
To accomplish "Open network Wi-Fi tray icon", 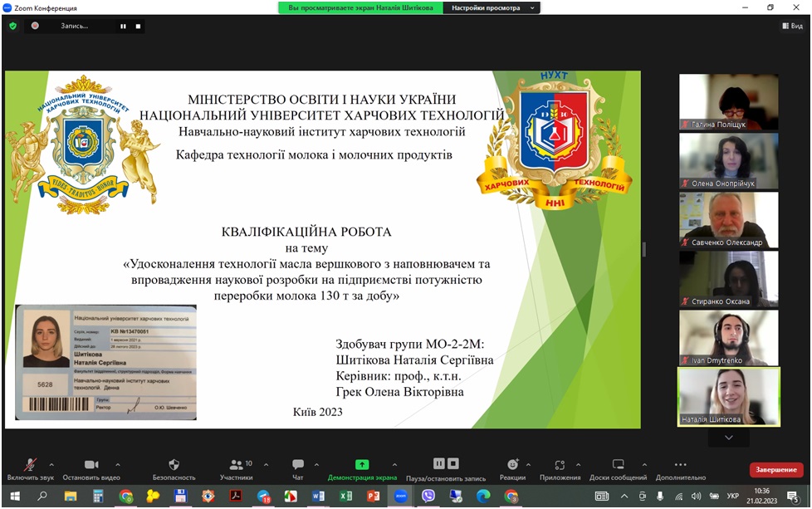I will [x=678, y=496].
